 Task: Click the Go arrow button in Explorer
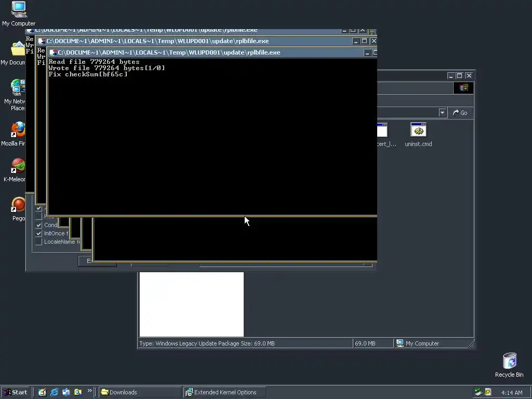[460, 113]
